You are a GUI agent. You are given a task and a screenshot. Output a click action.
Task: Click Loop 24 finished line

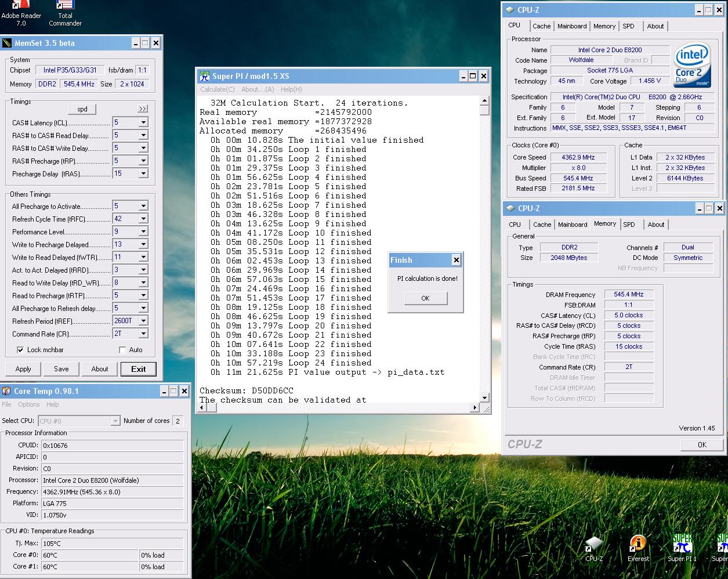[291, 363]
